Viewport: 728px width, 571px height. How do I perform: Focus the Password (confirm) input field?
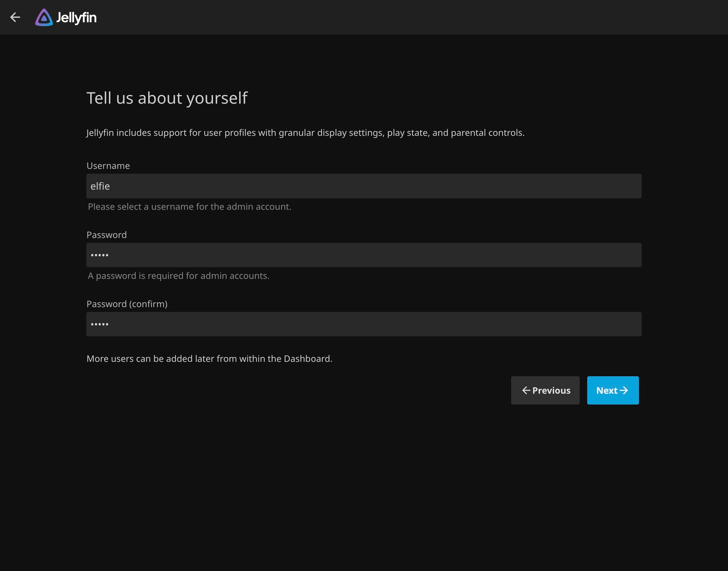pyautogui.click(x=364, y=324)
